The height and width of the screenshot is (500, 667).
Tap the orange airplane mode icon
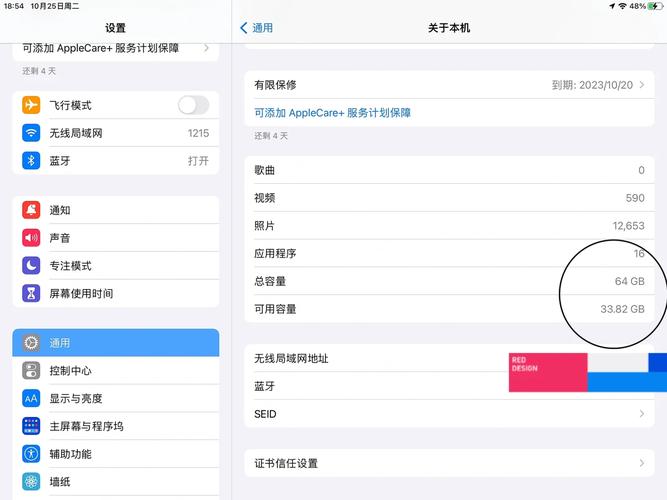[x=31, y=105]
